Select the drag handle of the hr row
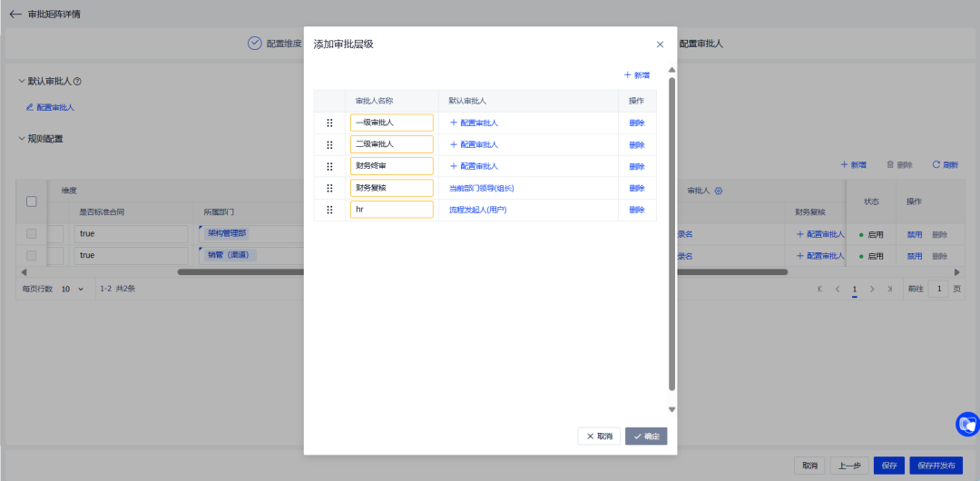 329,210
